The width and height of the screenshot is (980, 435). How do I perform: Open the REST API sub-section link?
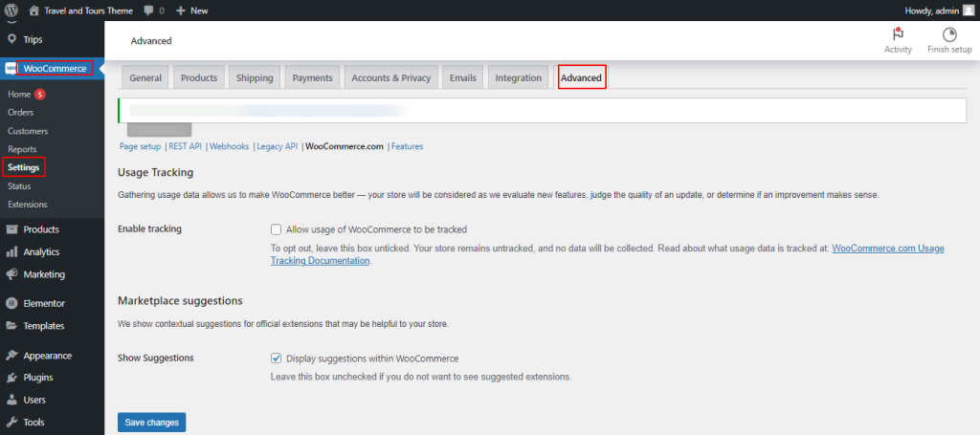[x=185, y=146]
